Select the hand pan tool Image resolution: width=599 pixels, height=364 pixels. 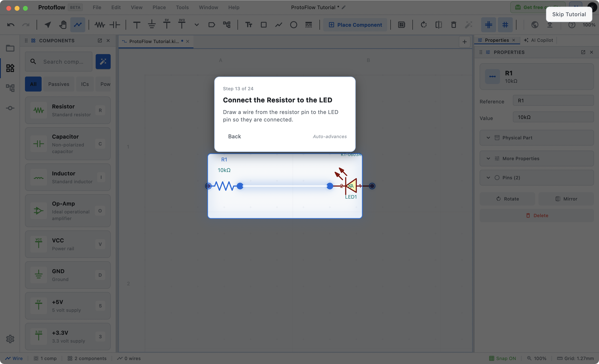coord(63,25)
